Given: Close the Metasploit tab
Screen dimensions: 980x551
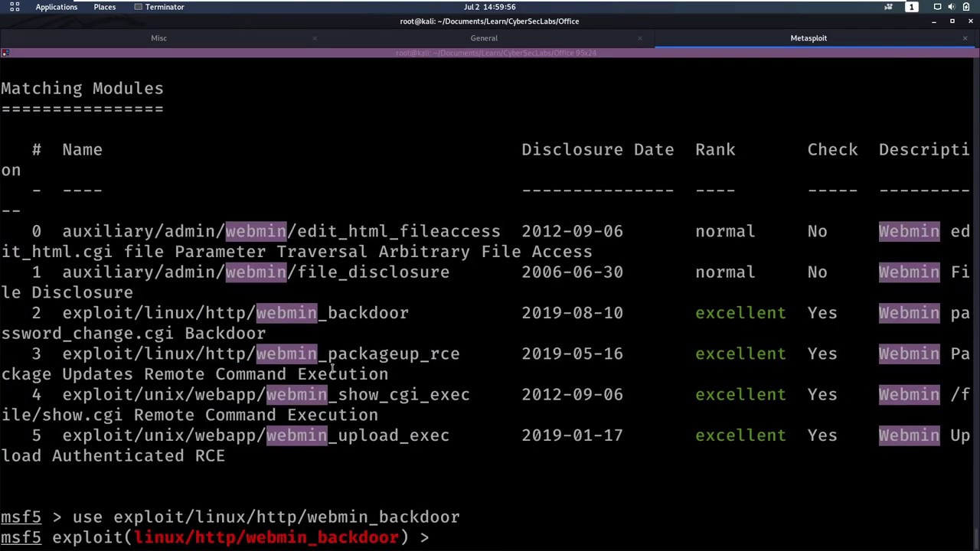Looking at the screenshot, I should pyautogui.click(x=965, y=38).
